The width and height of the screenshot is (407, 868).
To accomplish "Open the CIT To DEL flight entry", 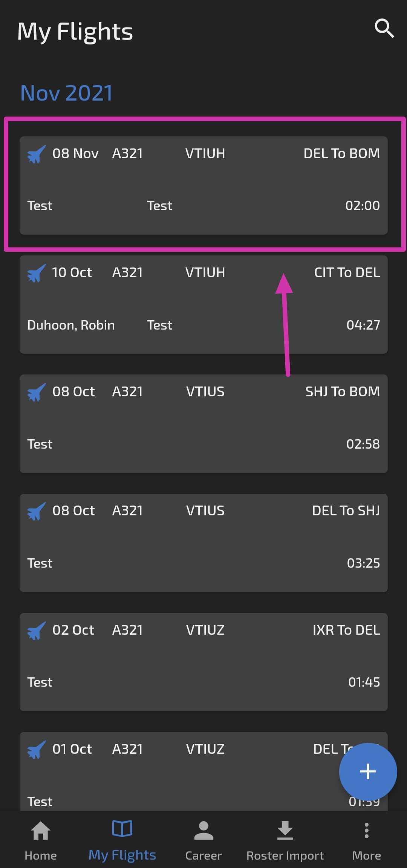I will coord(203,304).
